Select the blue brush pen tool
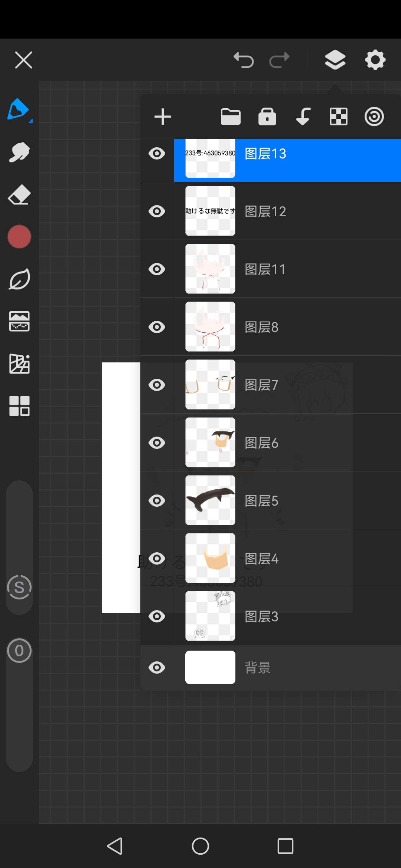 tap(19, 110)
